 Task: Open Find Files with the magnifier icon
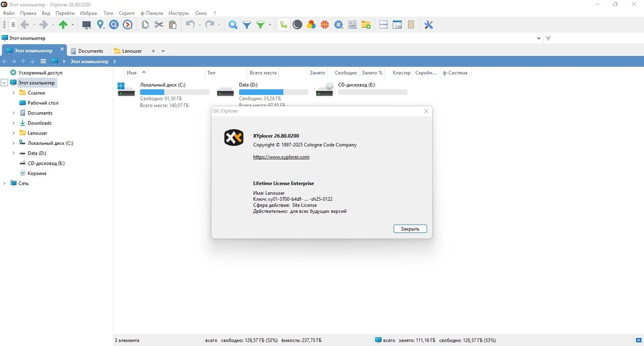(233, 25)
